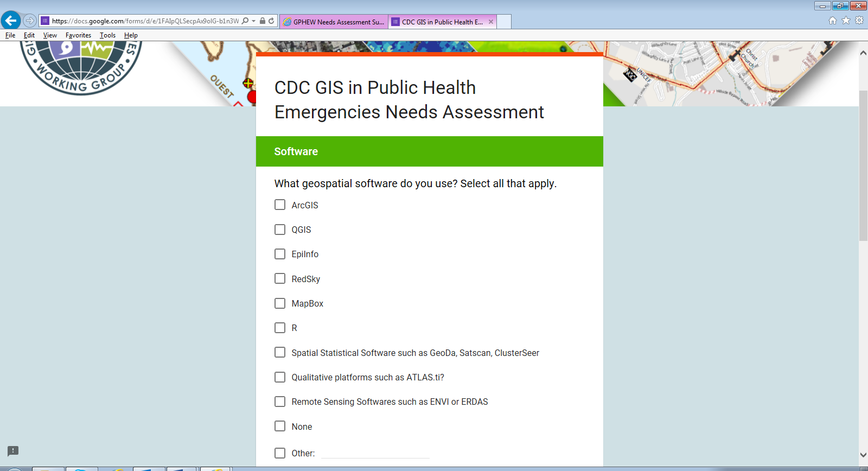Click the scroll up arrow of the page
The height and width of the screenshot is (471, 868).
coord(863,53)
